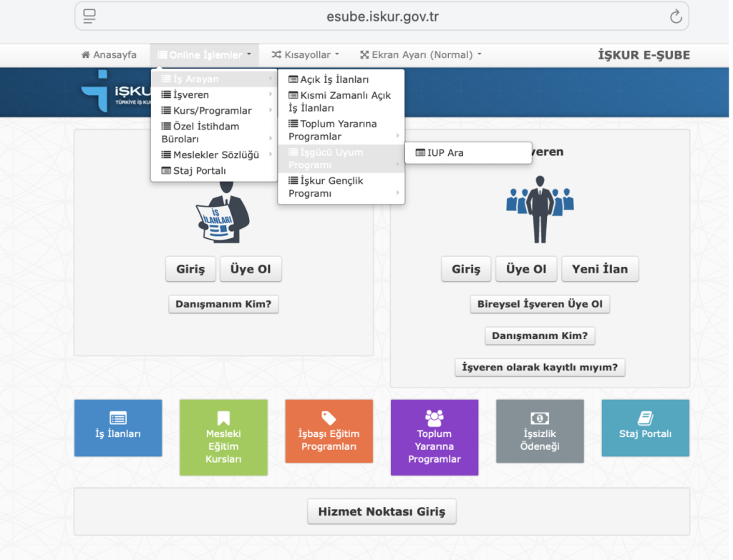733x560 pixels.
Task: Click the expand icon beside Ekran Ayarı
Action: (x=364, y=55)
